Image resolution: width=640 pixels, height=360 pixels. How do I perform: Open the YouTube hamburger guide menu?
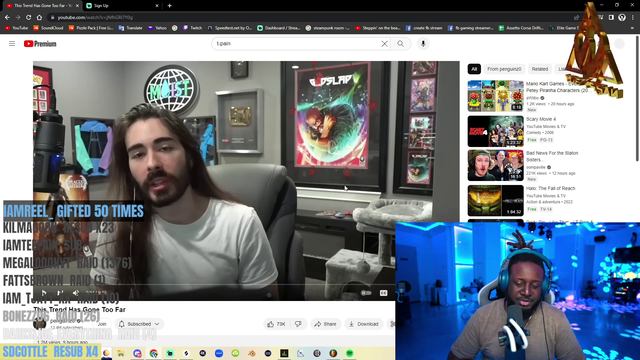point(12,43)
